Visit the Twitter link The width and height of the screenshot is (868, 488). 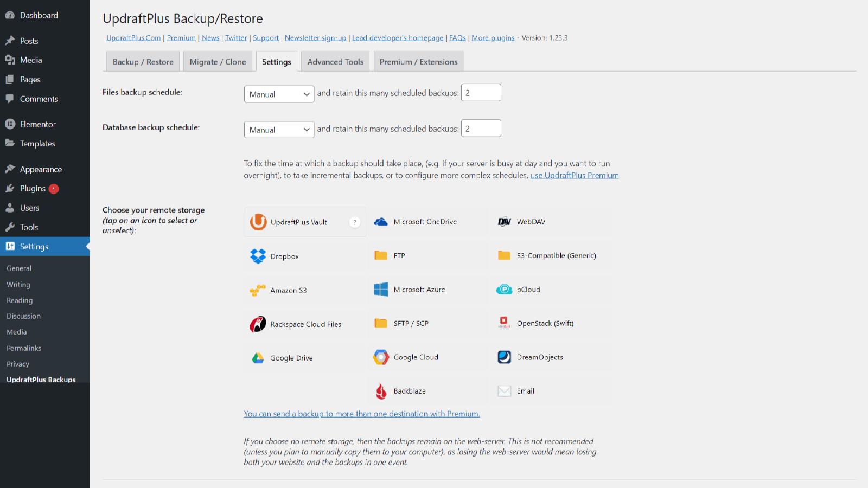click(x=236, y=38)
